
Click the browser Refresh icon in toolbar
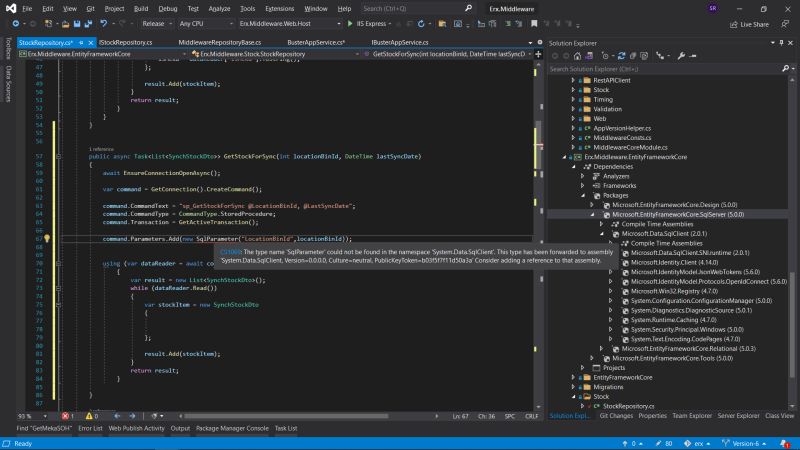pos(421,24)
